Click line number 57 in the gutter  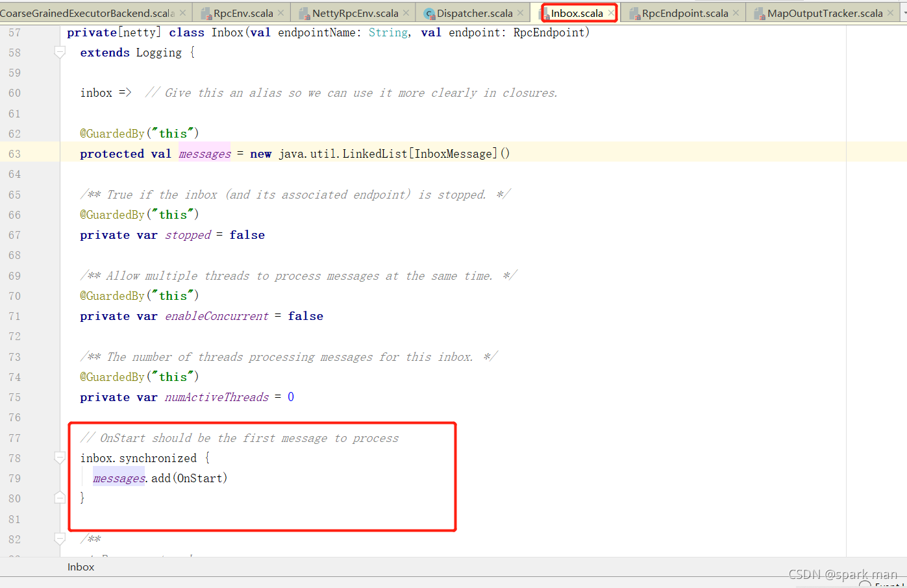point(15,32)
